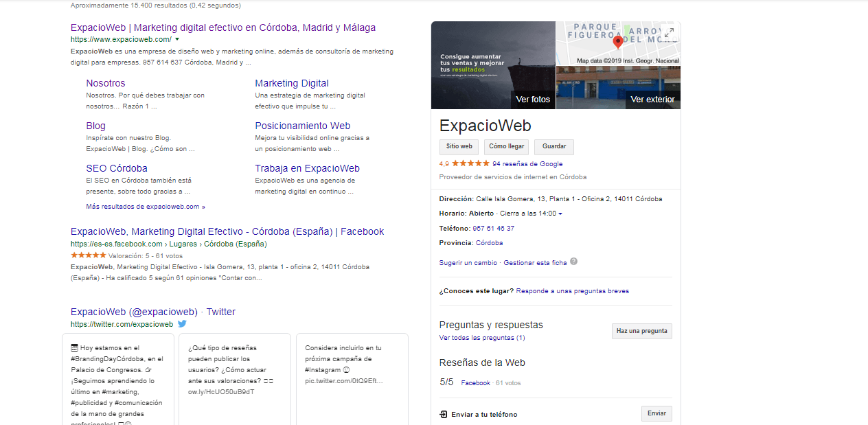The width and height of the screenshot is (868, 425).
Task: Click the help icon beside Gestionar esta ficha
Action: click(573, 262)
